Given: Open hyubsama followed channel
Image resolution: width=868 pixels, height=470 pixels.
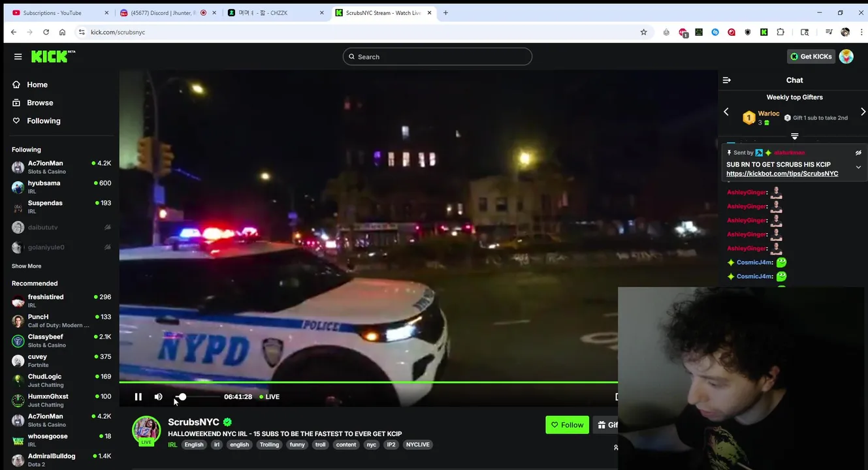Looking at the screenshot, I should pos(61,187).
